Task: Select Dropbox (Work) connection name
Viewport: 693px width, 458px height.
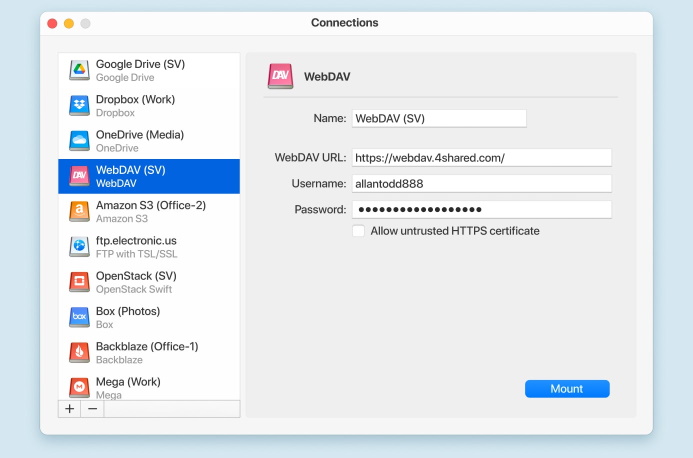Action: 135,99
